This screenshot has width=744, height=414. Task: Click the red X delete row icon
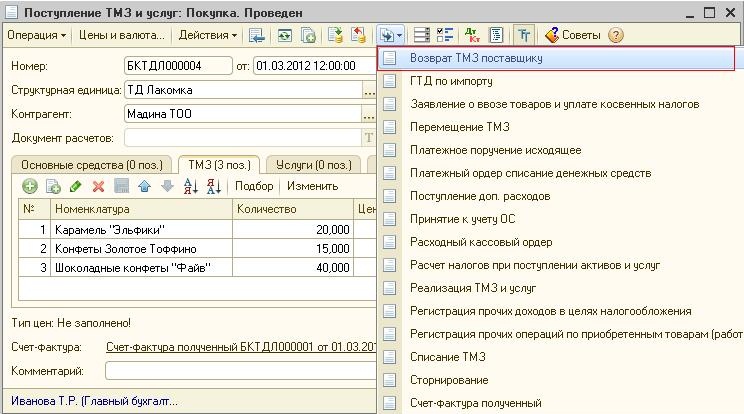98,186
